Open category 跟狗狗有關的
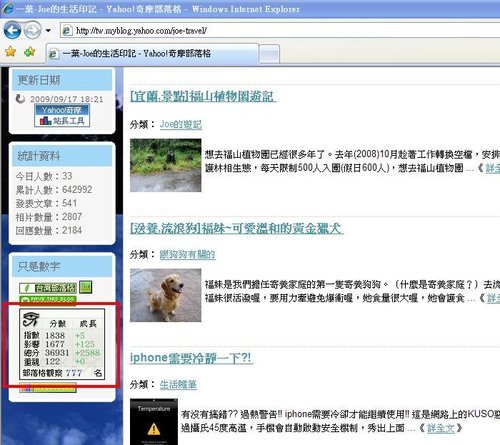The image size is (500, 445). 187,255
